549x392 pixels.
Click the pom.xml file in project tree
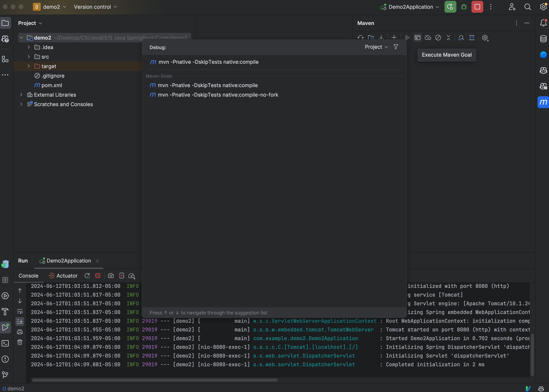tap(51, 85)
